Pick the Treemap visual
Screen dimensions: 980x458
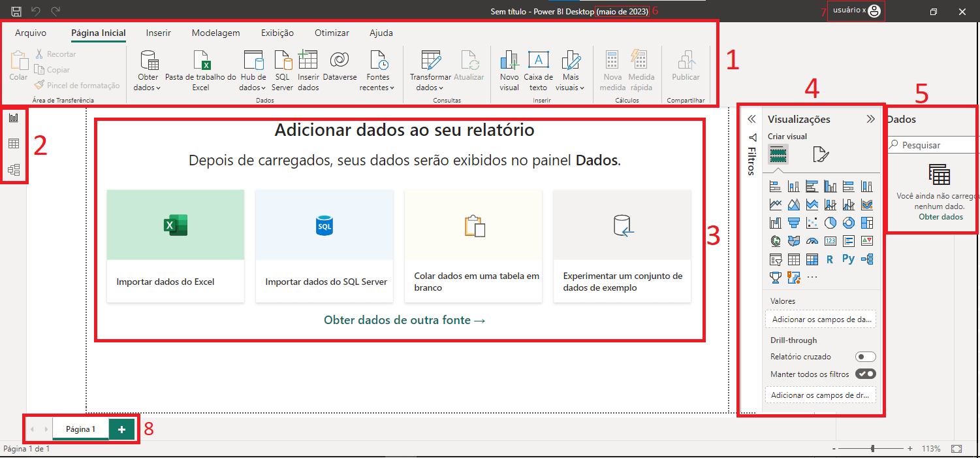[866, 223]
